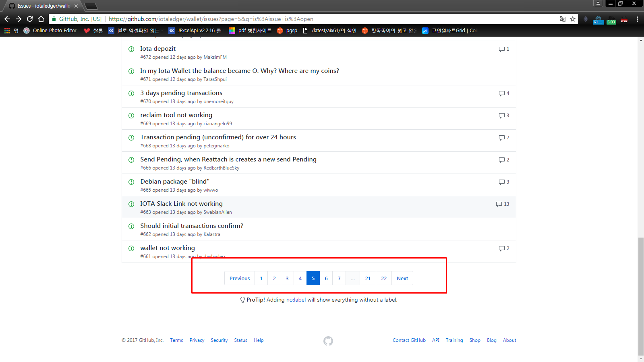Image resolution: width=644 pixels, height=362 pixels.
Task: Click the browser Forward arrow
Action: 19,19
